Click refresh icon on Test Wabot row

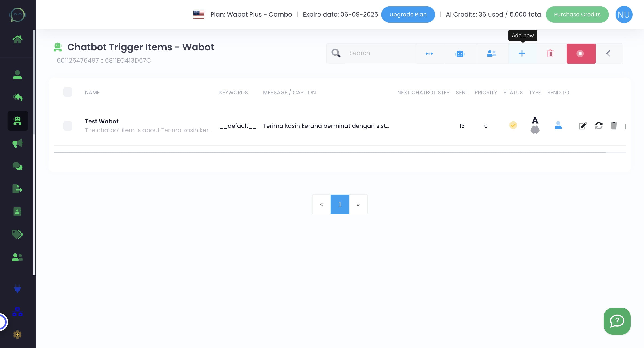click(599, 126)
